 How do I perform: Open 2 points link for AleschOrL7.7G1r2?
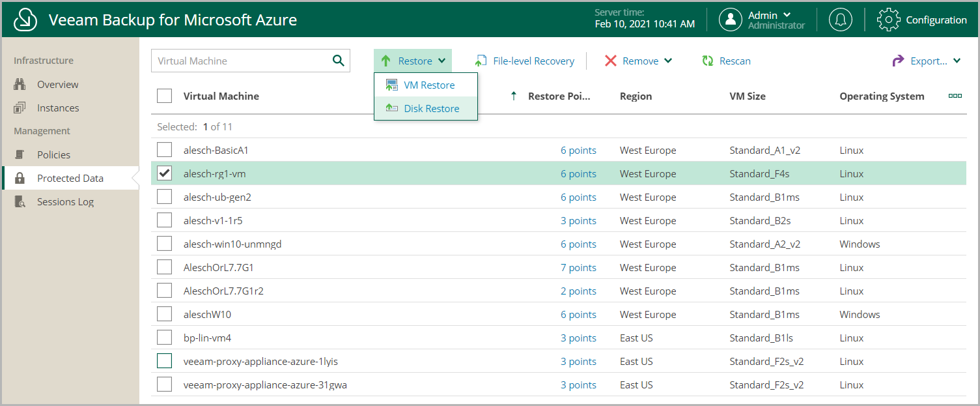(578, 291)
